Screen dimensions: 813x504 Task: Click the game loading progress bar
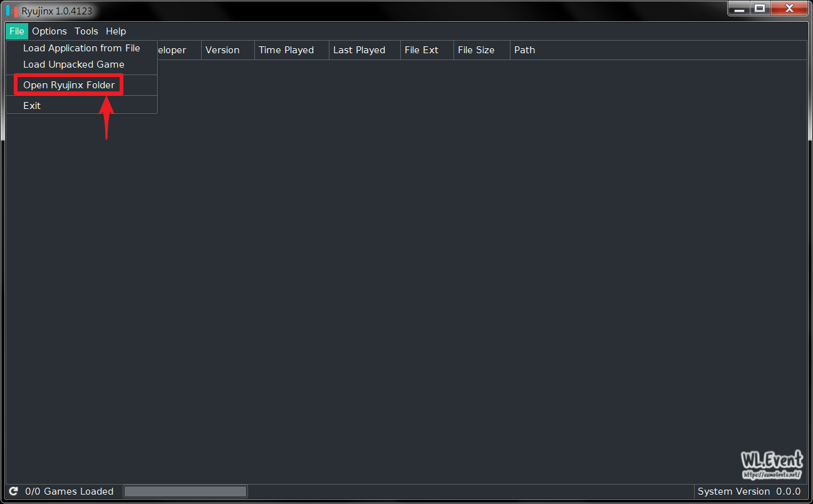point(185,491)
